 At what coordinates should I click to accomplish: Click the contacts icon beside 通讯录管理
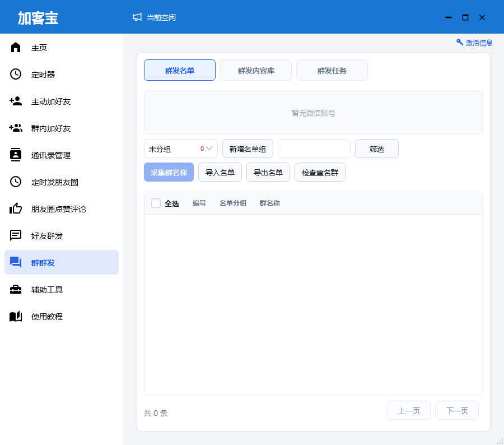[16, 155]
